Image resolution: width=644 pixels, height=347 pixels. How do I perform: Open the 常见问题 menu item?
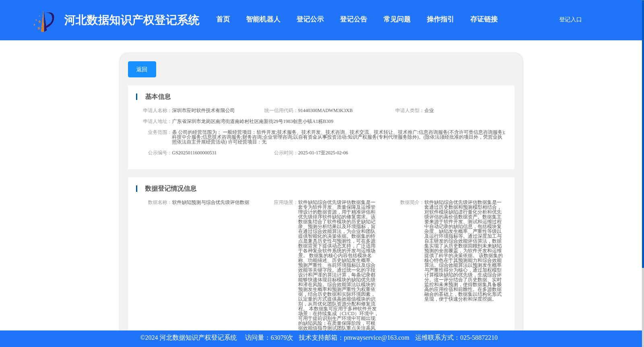tap(397, 19)
